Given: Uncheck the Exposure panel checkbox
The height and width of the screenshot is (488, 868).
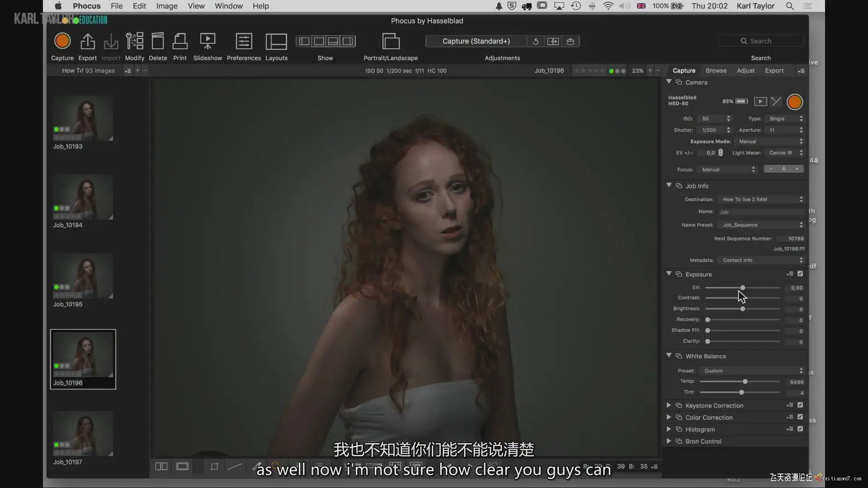Looking at the screenshot, I should click(x=800, y=274).
